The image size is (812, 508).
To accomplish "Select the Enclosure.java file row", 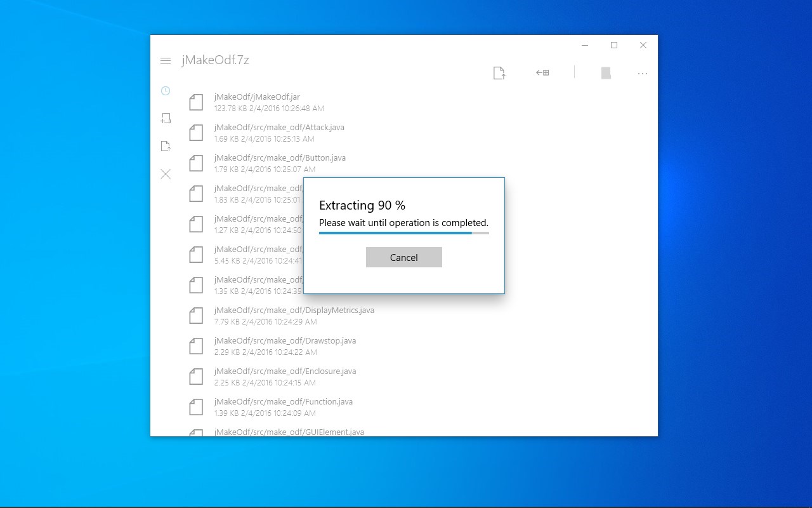I will [x=419, y=377].
